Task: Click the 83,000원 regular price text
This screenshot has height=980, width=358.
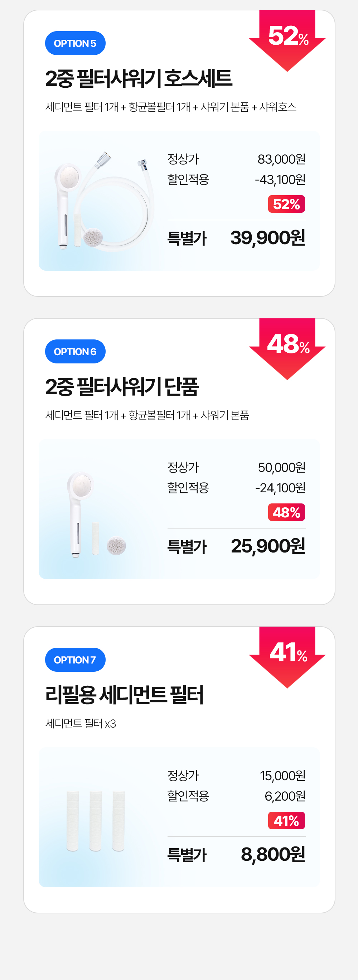Action: click(x=281, y=159)
